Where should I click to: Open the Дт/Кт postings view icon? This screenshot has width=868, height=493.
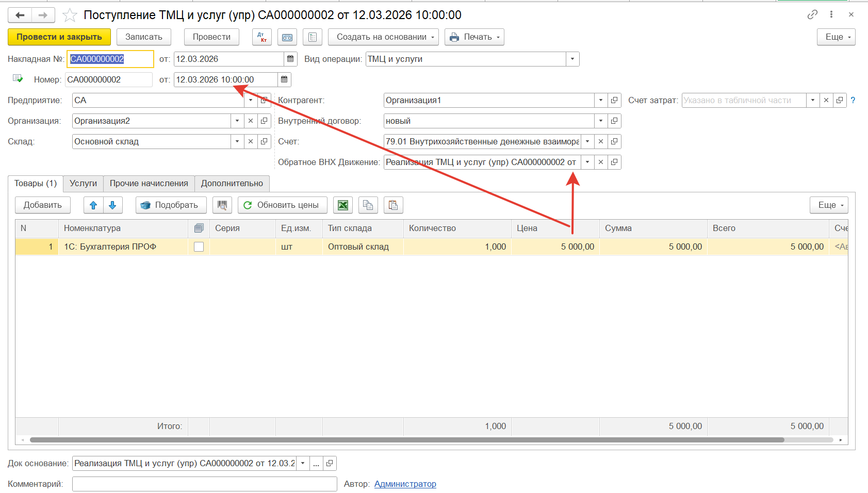pos(262,37)
